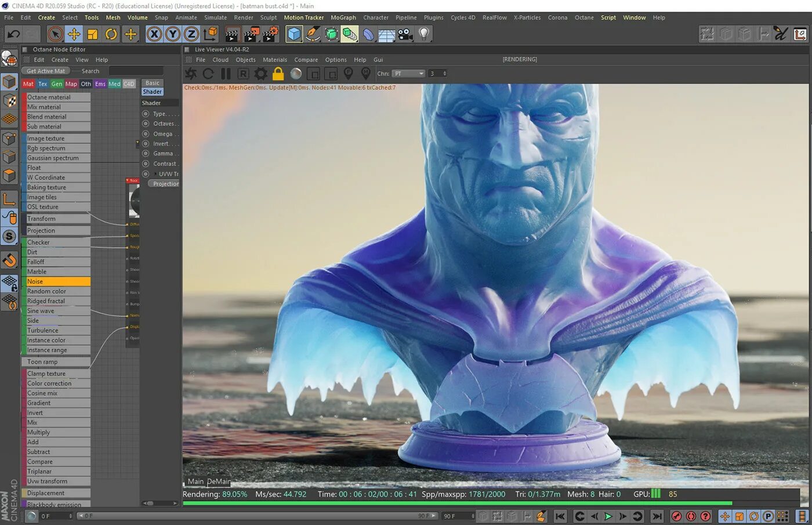Screen dimensions: 812x525
Task: Jump to the start of animation
Action: [560, 516]
